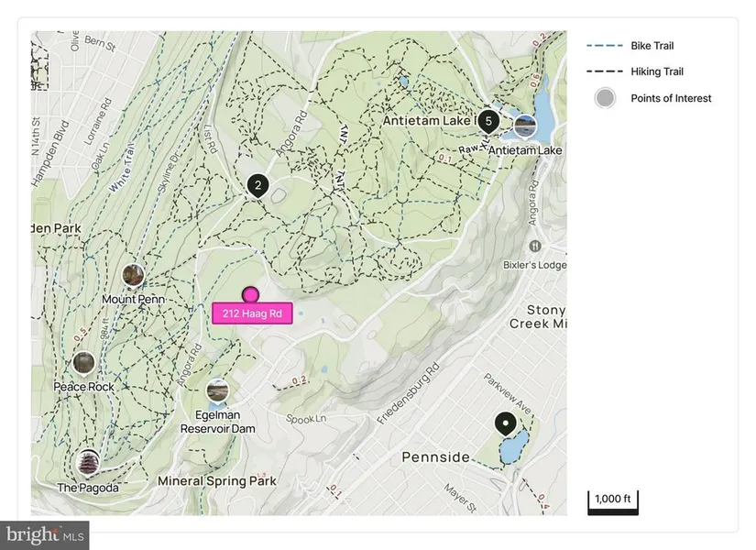Click the blue dashed Bike Trail line sample
Image resolution: width=756 pixels, height=550 pixels.
pos(604,46)
